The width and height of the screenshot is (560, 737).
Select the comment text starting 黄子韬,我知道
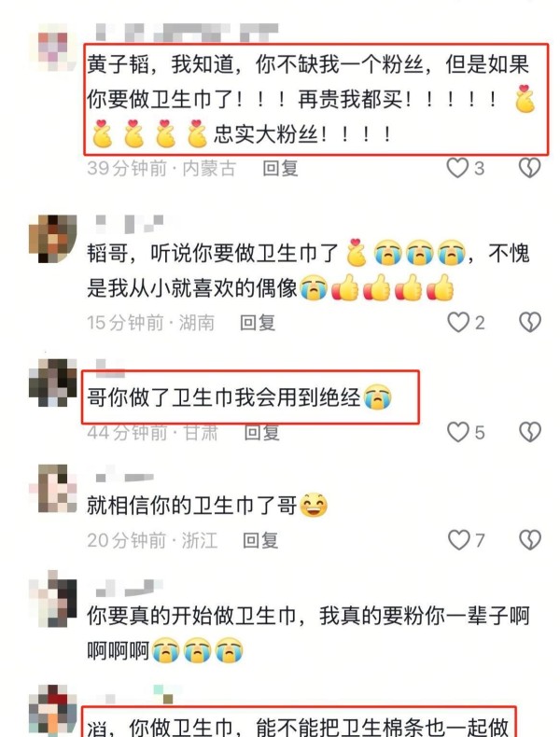(x=310, y=100)
